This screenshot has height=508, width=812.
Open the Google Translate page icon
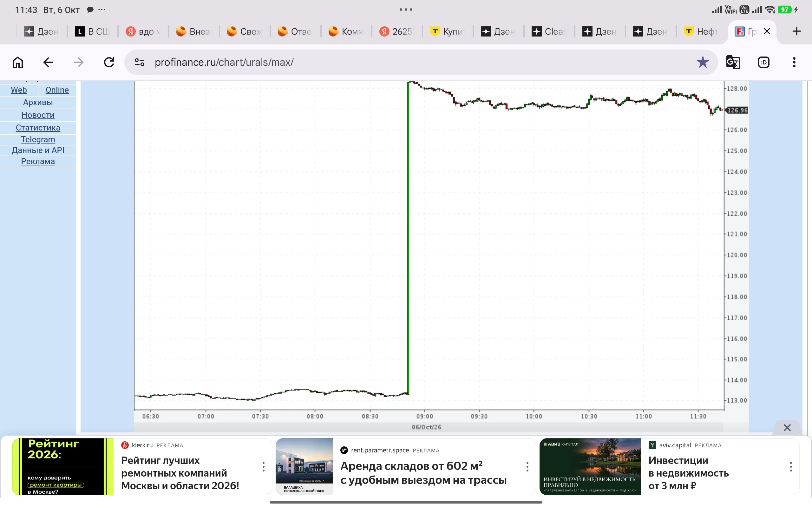[733, 62]
